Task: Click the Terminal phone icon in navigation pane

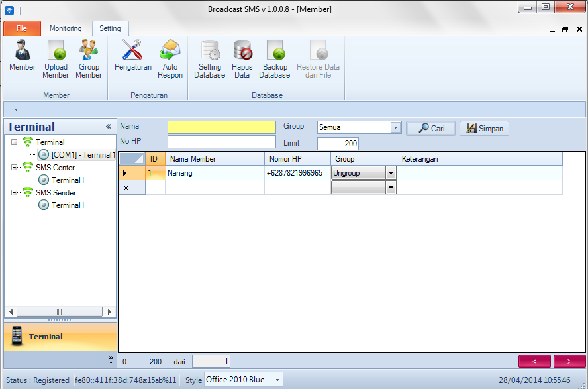Action: (x=17, y=336)
